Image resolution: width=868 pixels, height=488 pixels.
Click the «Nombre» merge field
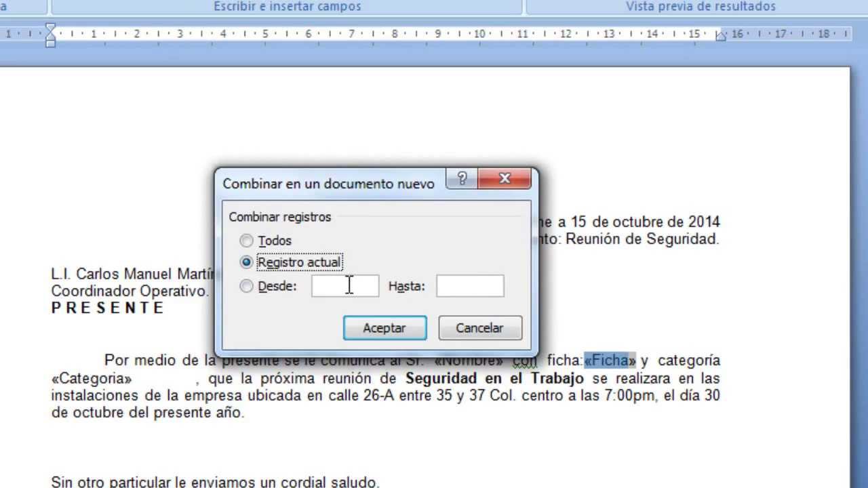[469, 360]
